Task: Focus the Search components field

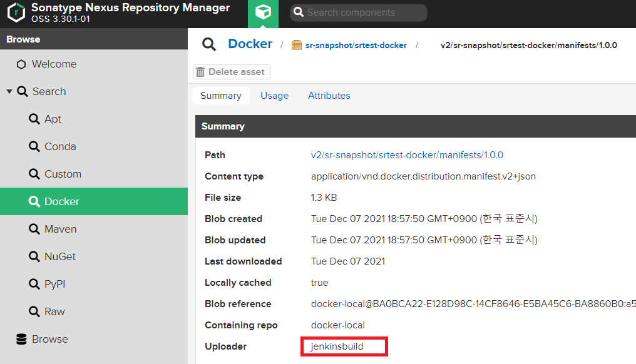Action: pos(359,13)
